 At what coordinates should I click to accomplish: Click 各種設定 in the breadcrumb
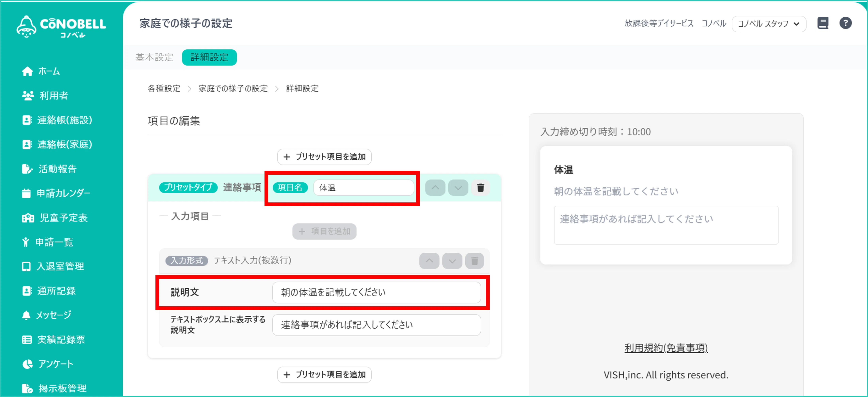(164, 88)
